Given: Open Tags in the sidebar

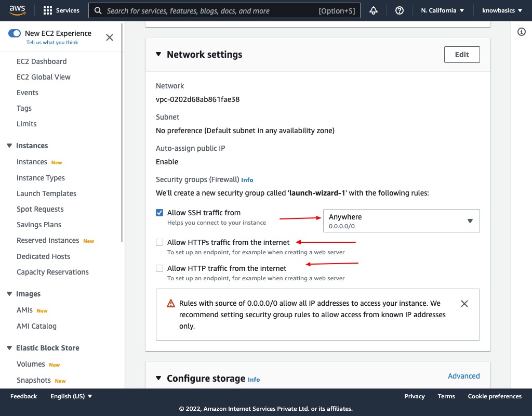Looking at the screenshot, I should tap(24, 108).
